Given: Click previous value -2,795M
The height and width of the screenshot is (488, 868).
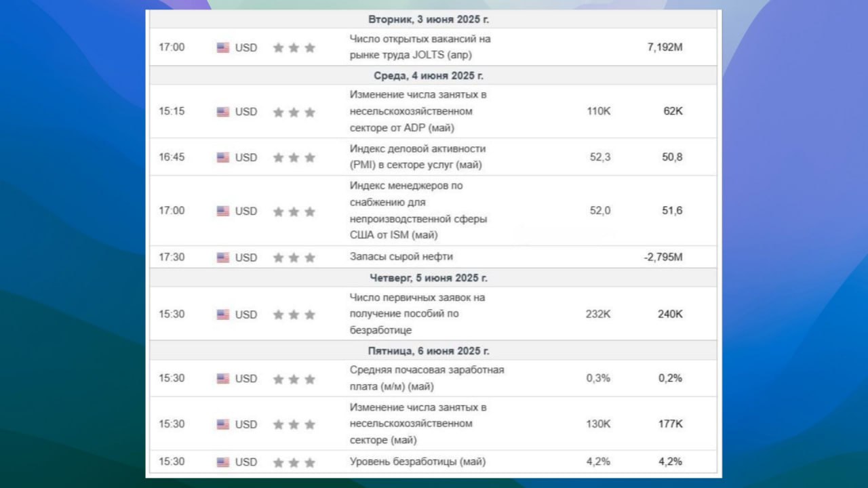Looking at the screenshot, I should 663,257.
